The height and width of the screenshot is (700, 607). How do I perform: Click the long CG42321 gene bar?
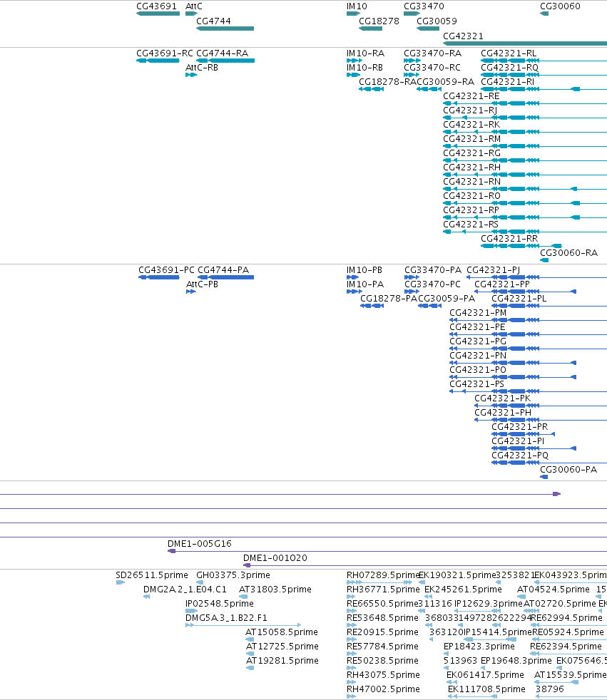tap(525, 43)
